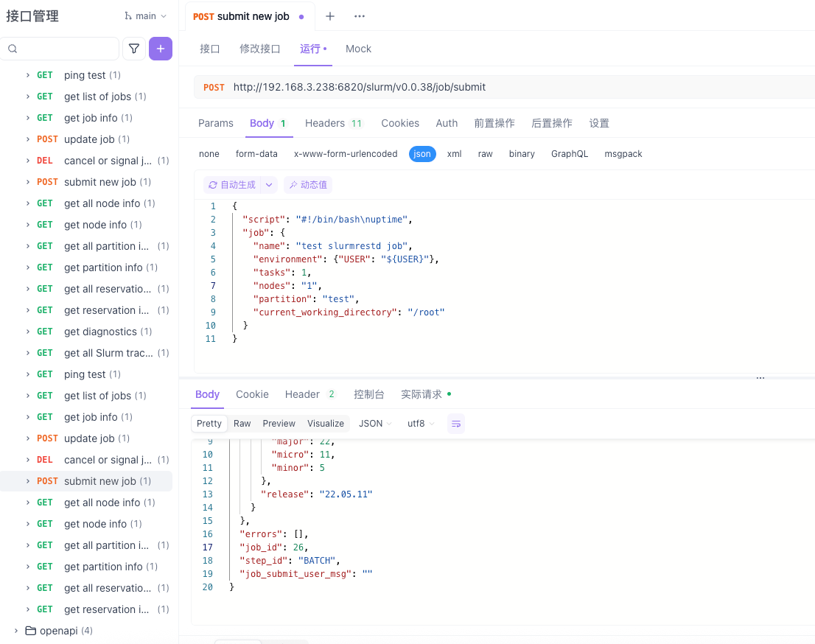Open the filter funnel icon
This screenshot has width=815, height=644.
[134, 49]
